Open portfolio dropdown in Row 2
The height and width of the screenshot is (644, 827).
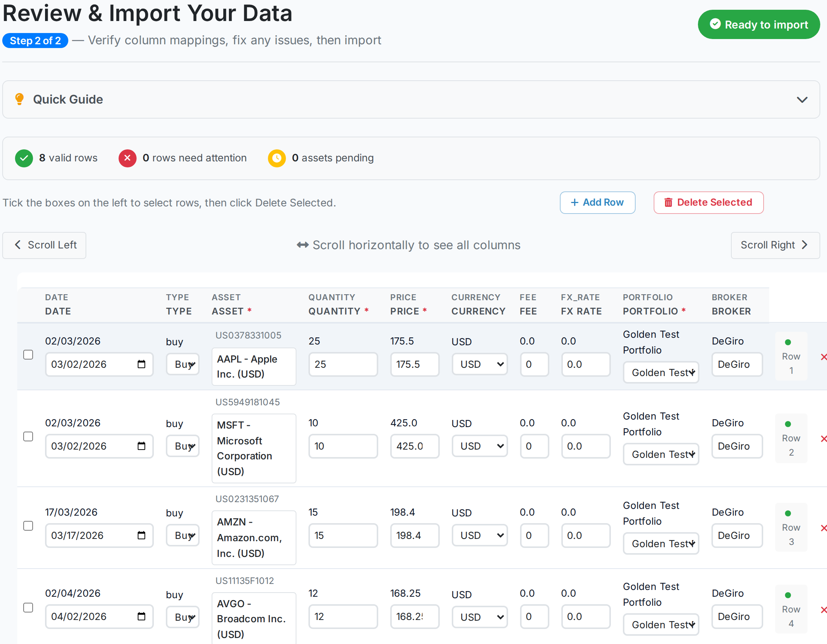(661, 454)
